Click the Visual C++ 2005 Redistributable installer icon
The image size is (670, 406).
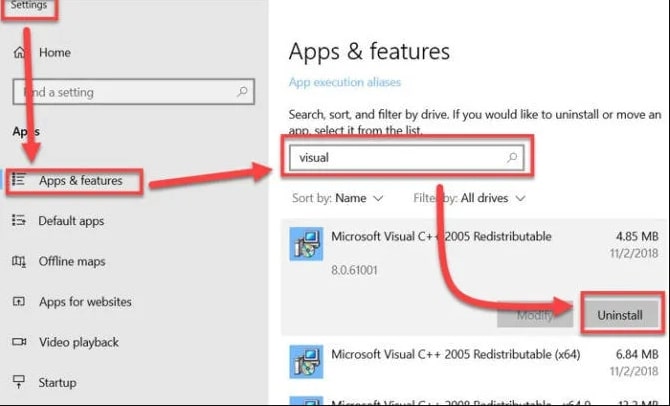(x=306, y=244)
